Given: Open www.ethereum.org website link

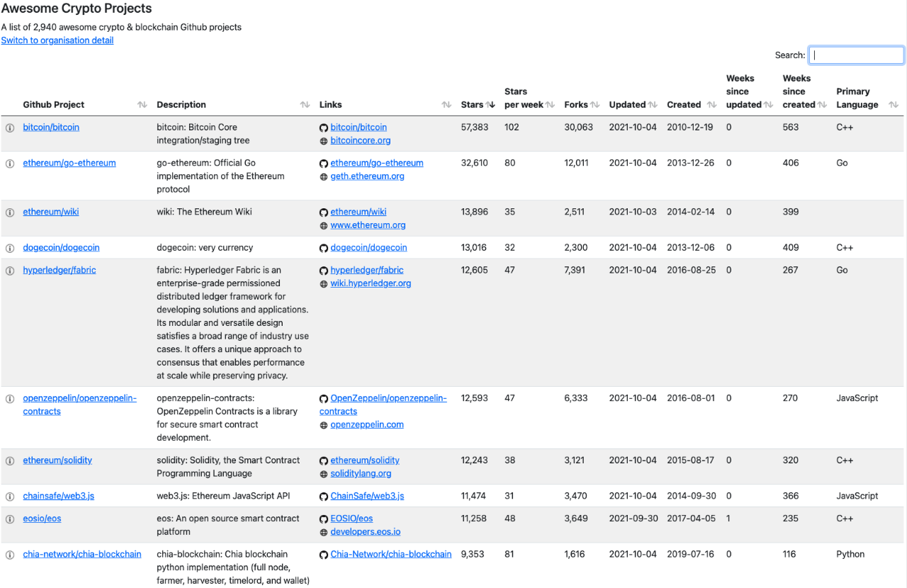Looking at the screenshot, I should click(x=368, y=225).
